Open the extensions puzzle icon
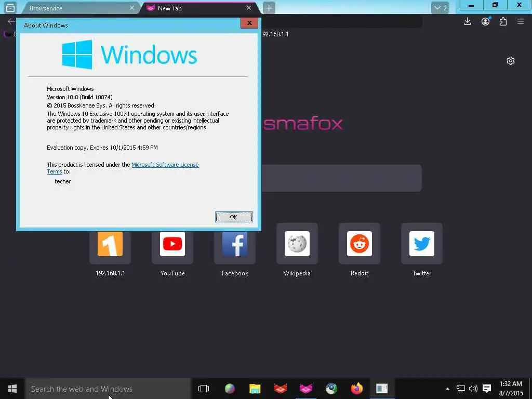 [503, 21]
